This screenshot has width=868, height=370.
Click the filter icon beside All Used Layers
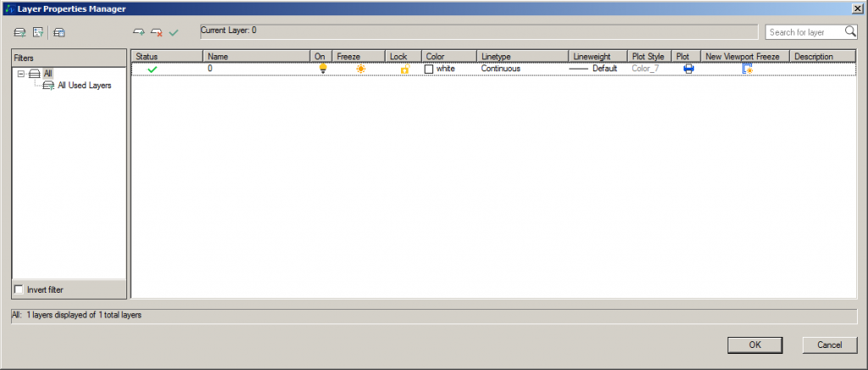tap(48, 86)
